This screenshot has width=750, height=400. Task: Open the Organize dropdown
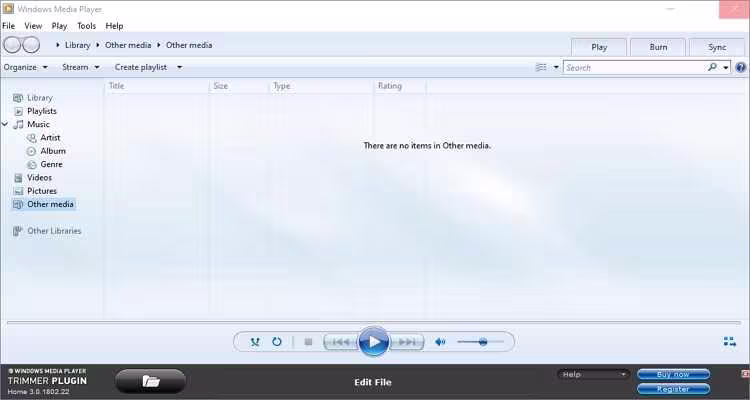click(25, 67)
